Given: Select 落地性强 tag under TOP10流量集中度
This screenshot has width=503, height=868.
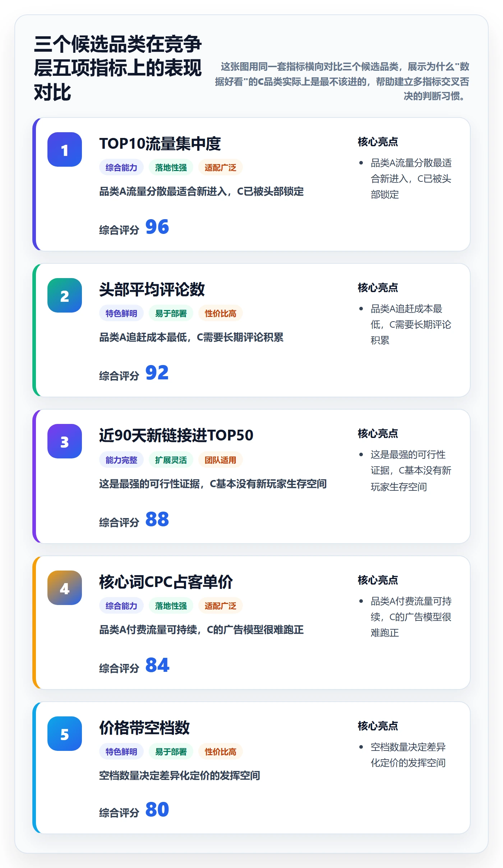Looking at the screenshot, I should pyautogui.click(x=171, y=167).
